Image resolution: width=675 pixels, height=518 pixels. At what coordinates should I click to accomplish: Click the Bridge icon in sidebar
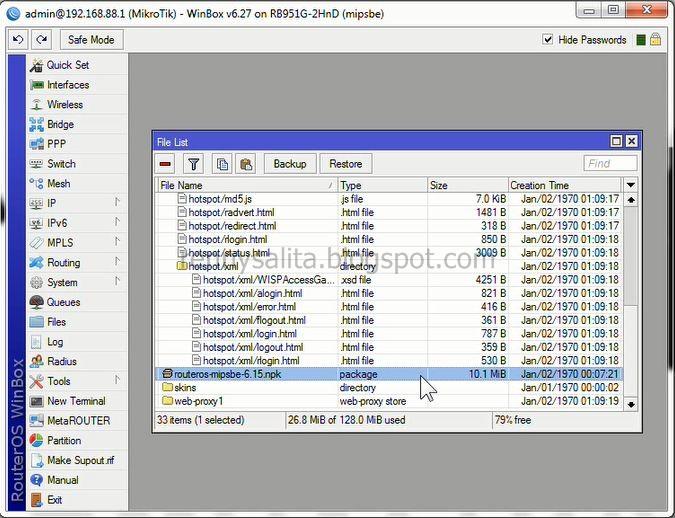click(x=37, y=124)
